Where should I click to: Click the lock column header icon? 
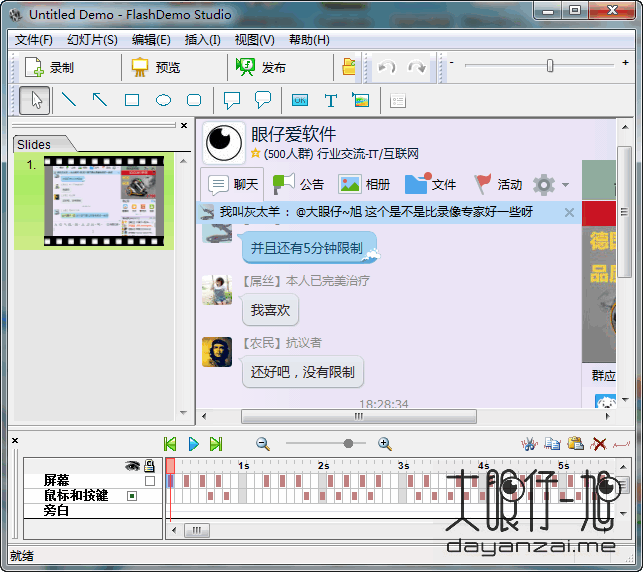[x=149, y=465]
